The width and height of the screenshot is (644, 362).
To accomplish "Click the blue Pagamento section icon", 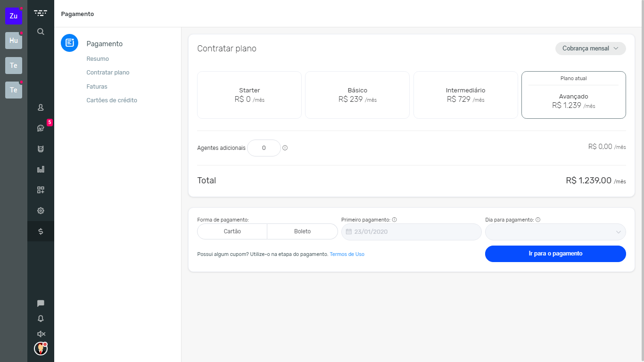I will 69,43.
